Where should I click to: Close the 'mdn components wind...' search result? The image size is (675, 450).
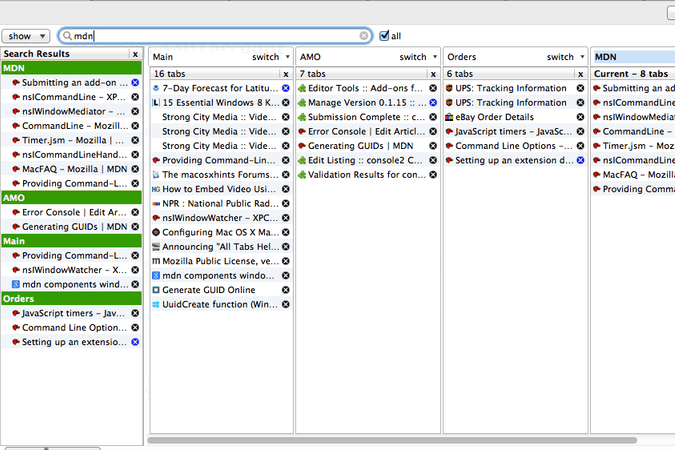point(135,284)
